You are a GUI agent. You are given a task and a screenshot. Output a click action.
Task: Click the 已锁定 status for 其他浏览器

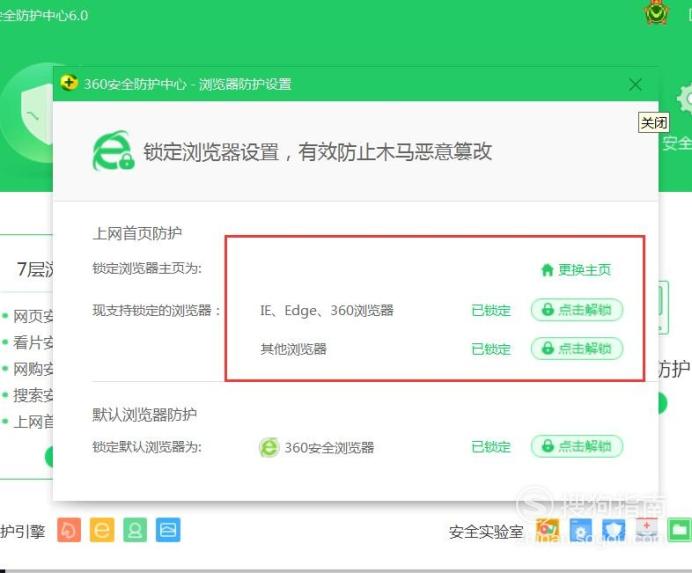point(491,349)
